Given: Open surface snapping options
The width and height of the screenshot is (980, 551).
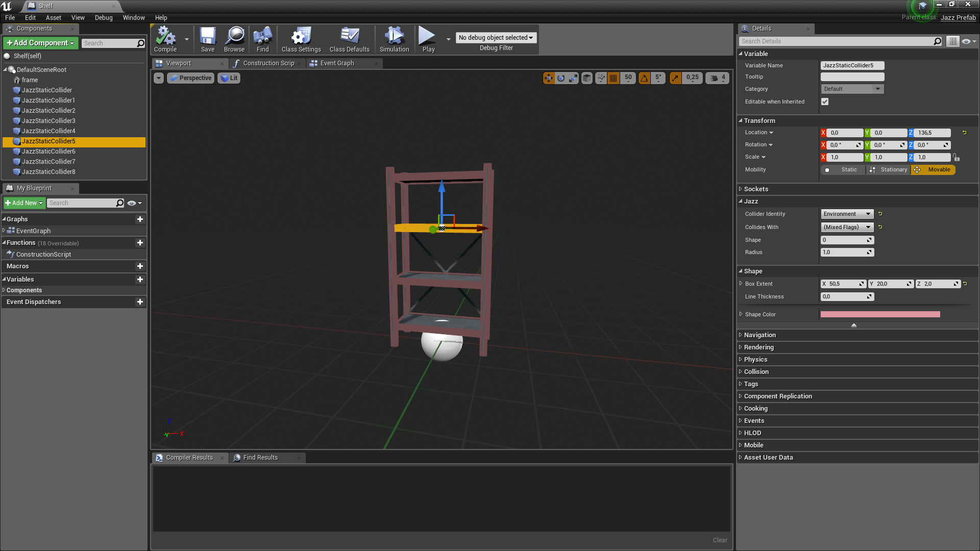Looking at the screenshot, I should 601,78.
